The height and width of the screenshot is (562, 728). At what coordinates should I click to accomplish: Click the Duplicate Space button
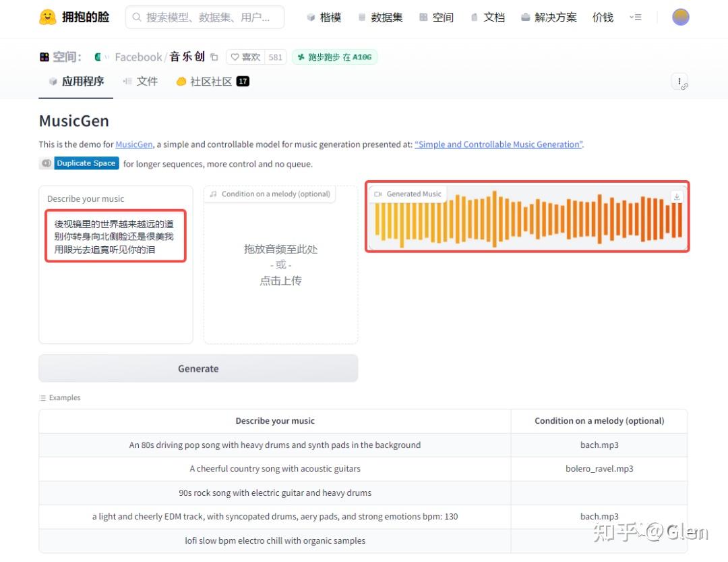[86, 163]
